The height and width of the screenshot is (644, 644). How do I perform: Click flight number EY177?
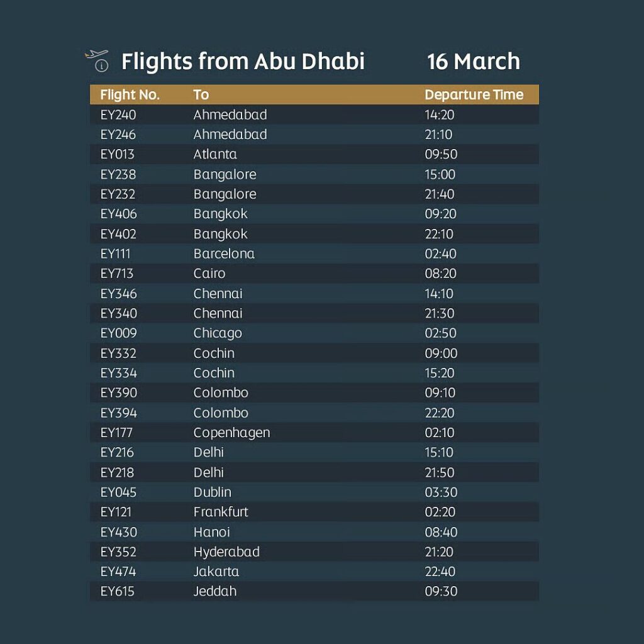116,433
